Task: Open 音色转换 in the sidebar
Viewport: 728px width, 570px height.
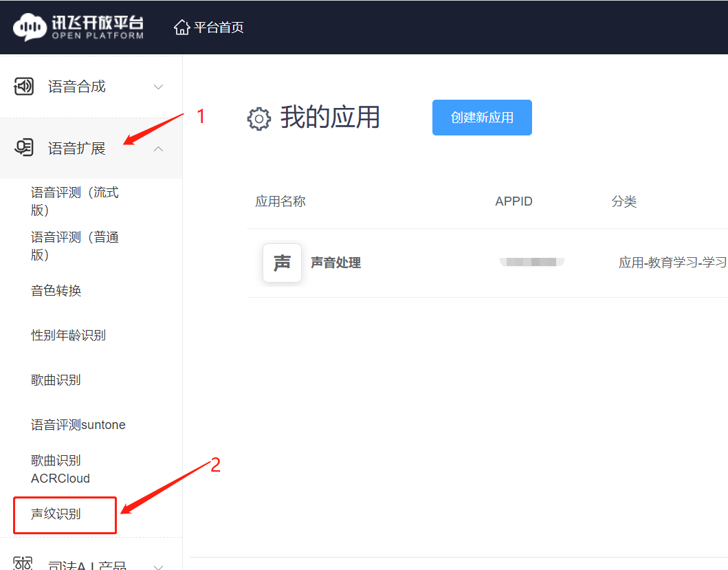Action: click(56, 291)
